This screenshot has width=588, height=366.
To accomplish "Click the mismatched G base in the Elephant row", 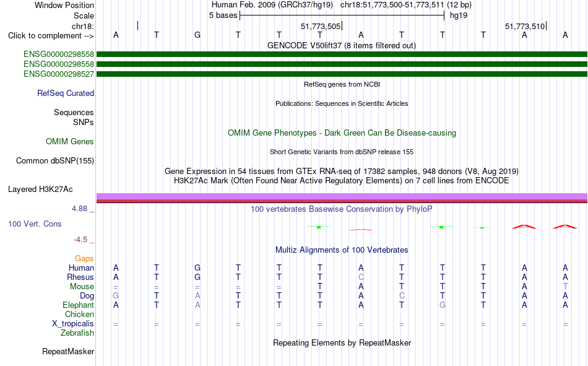I will (443, 305).
